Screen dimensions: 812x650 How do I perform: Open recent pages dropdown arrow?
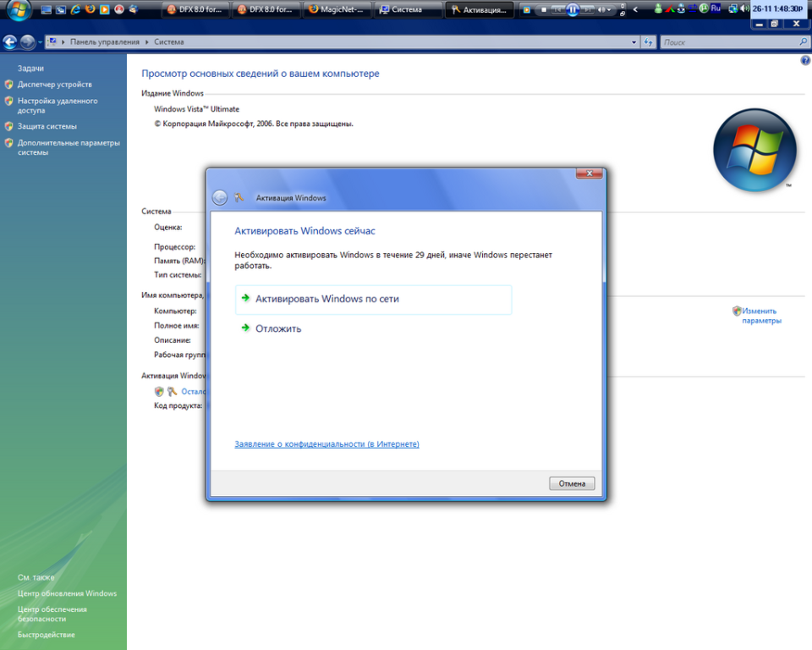tap(40, 42)
